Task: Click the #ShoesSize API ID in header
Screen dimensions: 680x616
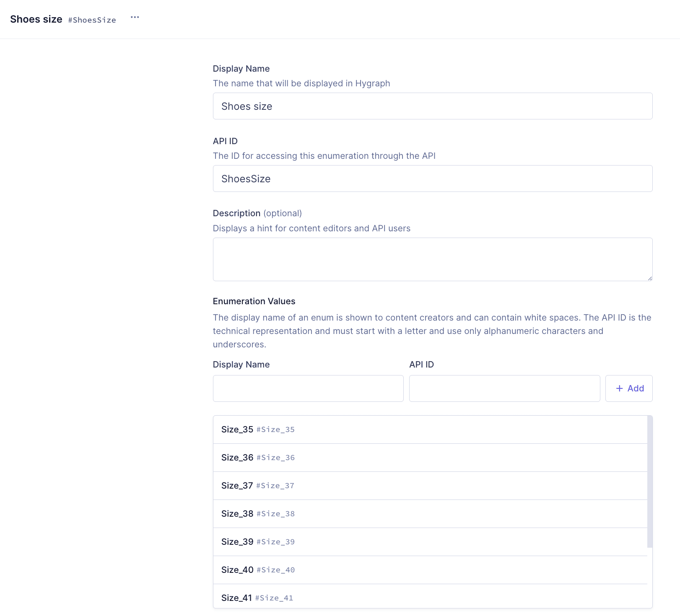Action: [92, 20]
